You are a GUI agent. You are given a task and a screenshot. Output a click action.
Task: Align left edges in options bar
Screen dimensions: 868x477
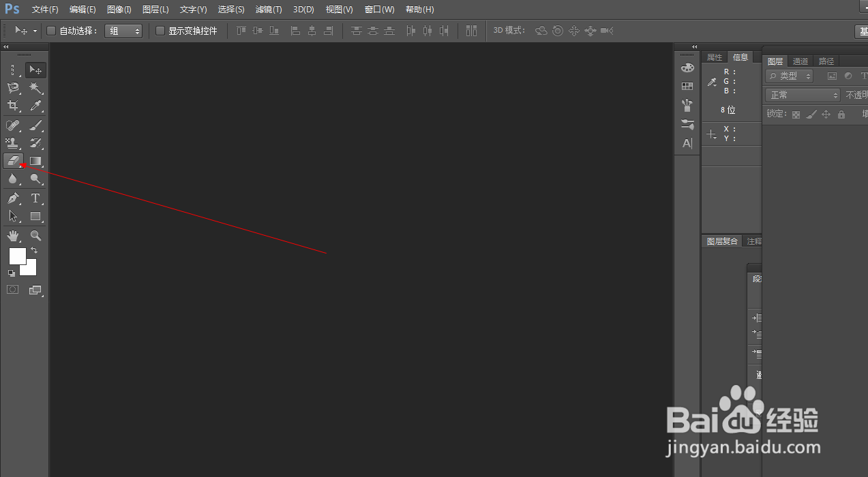(x=295, y=31)
